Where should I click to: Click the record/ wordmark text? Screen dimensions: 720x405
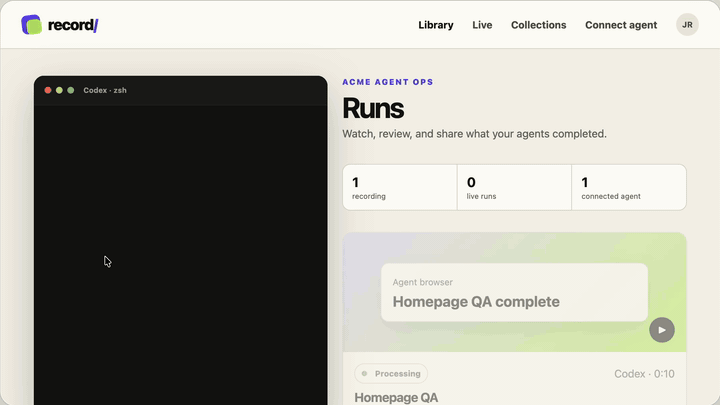click(73, 25)
